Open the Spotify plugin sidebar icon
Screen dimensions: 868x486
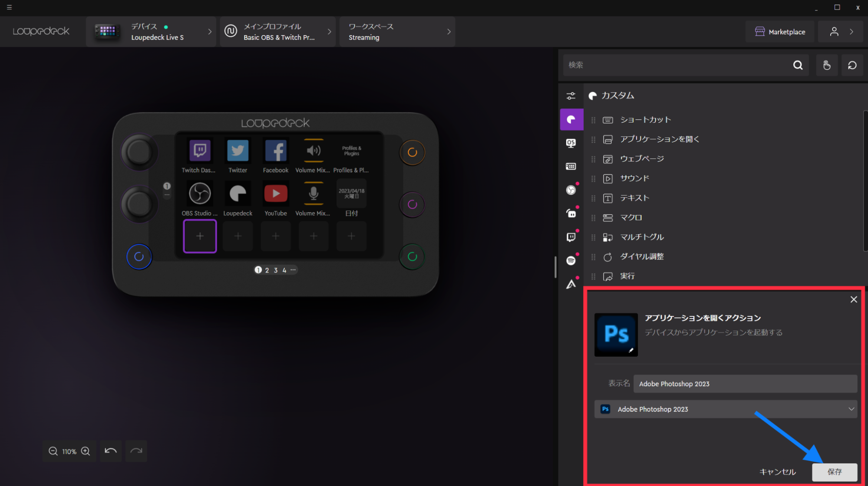571,260
